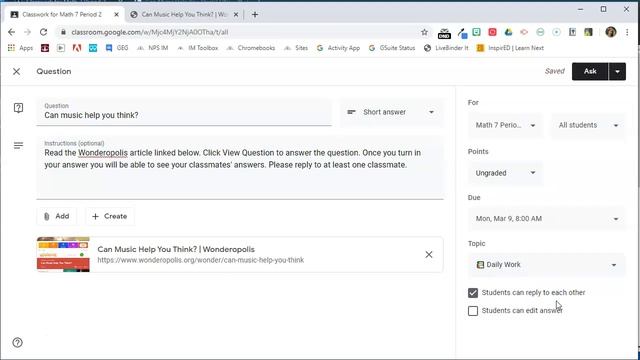
Task: Click the Create button
Action: (109, 216)
